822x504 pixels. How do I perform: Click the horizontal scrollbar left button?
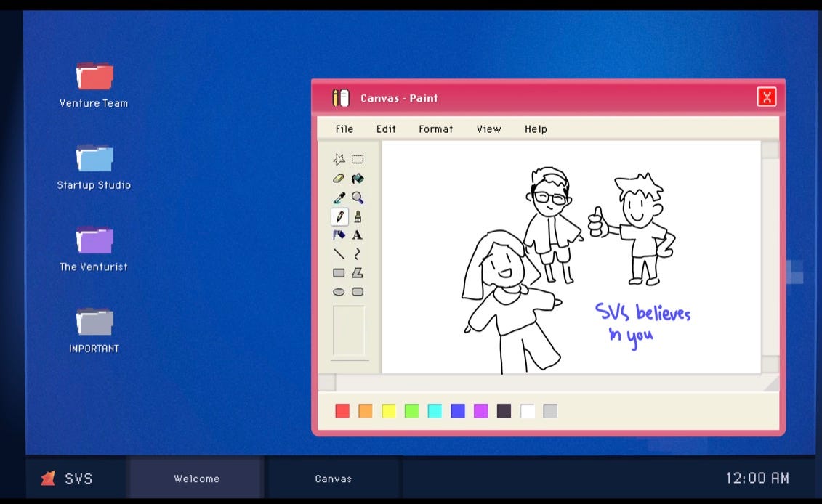(327, 383)
